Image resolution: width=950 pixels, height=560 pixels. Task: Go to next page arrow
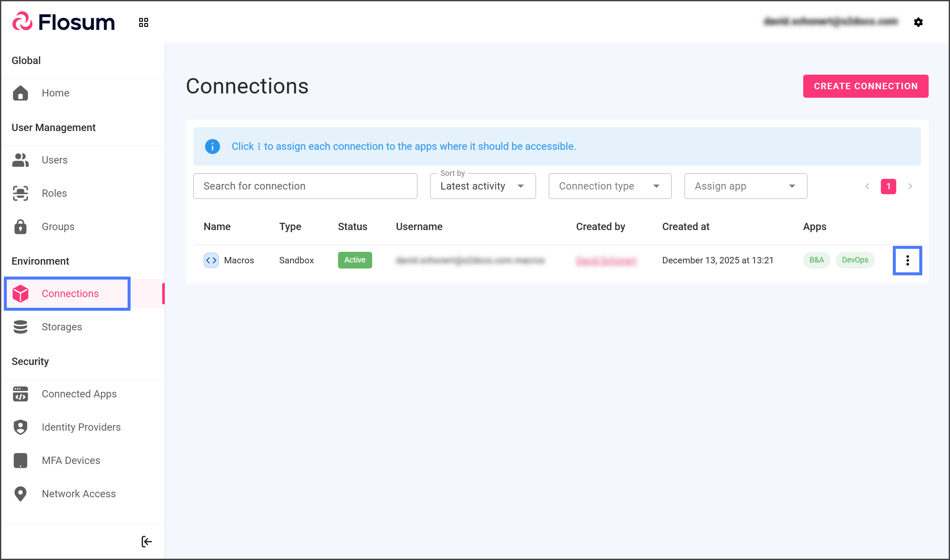910,186
